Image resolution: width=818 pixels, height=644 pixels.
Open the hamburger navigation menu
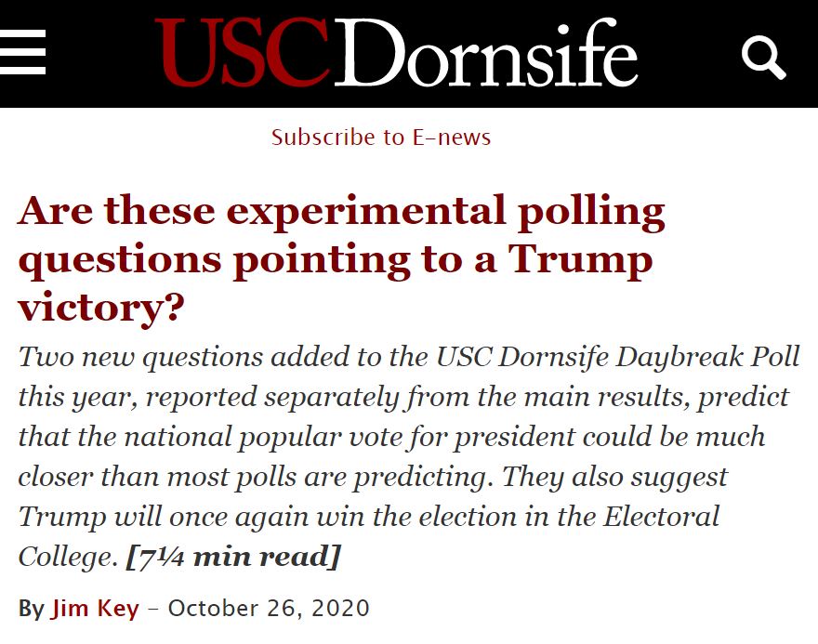point(22,53)
